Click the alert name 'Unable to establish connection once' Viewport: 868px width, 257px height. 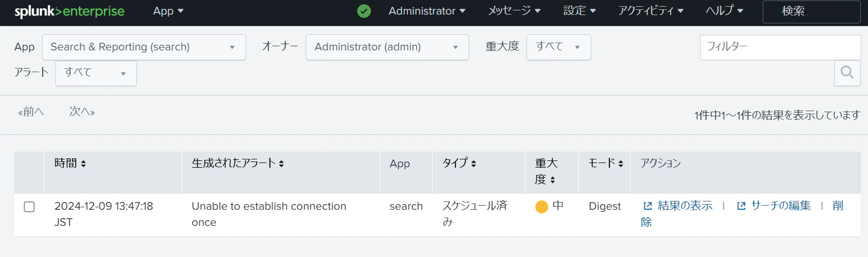[269, 214]
